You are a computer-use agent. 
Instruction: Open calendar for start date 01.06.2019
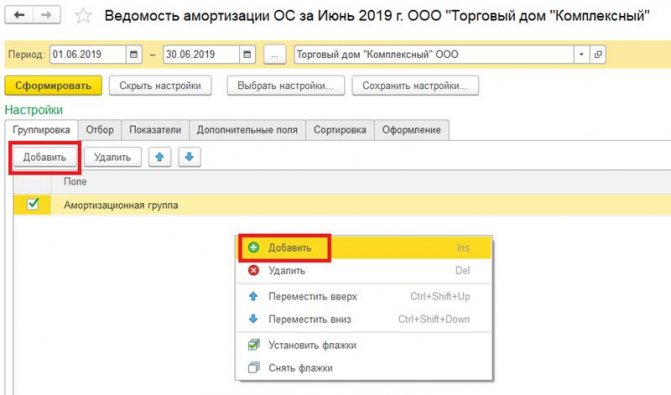coord(134,54)
